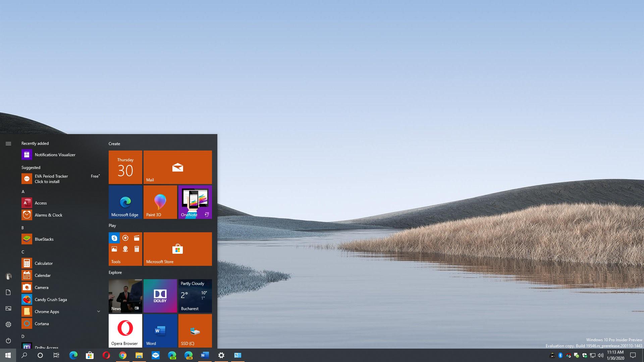Launch BlueStacks from the app list
644x362 pixels.
(x=61, y=239)
